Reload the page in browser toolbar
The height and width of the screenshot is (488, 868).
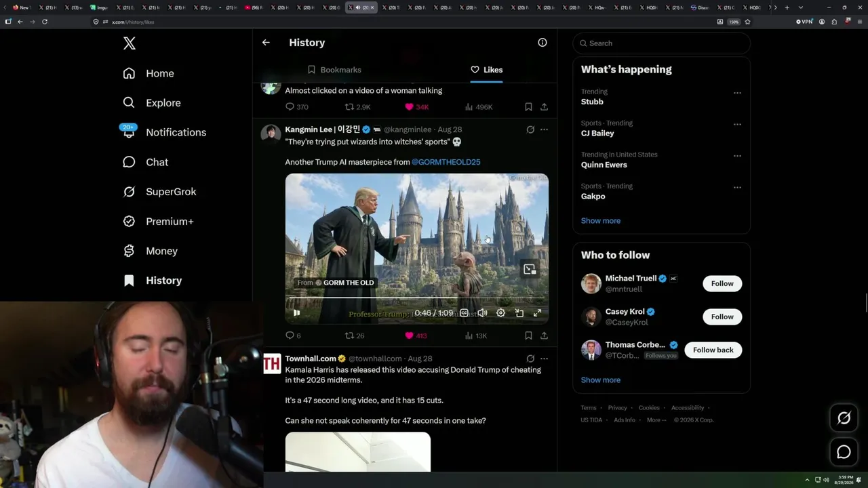pos(45,22)
